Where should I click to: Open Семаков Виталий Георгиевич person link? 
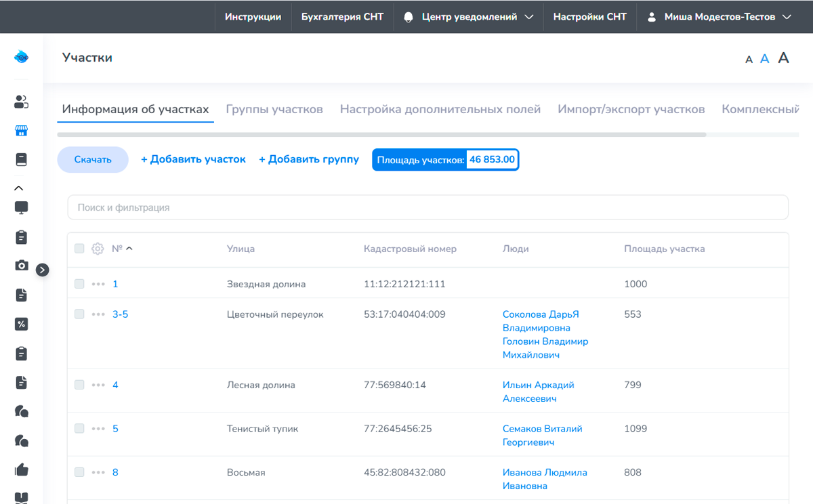[542, 436]
